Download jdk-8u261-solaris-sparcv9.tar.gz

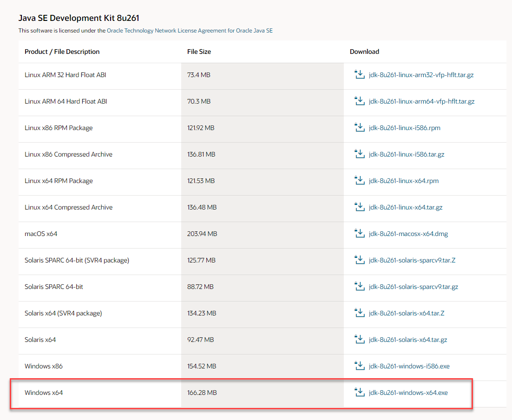(x=414, y=286)
